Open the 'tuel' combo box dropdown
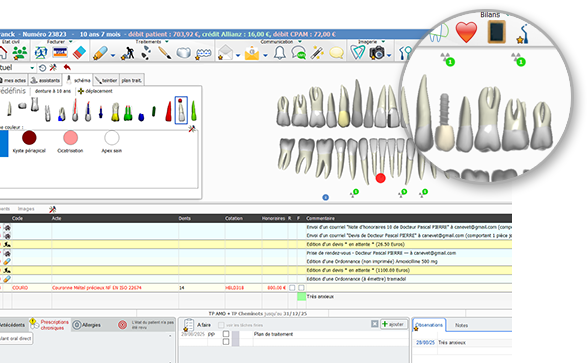 coord(32,68)
